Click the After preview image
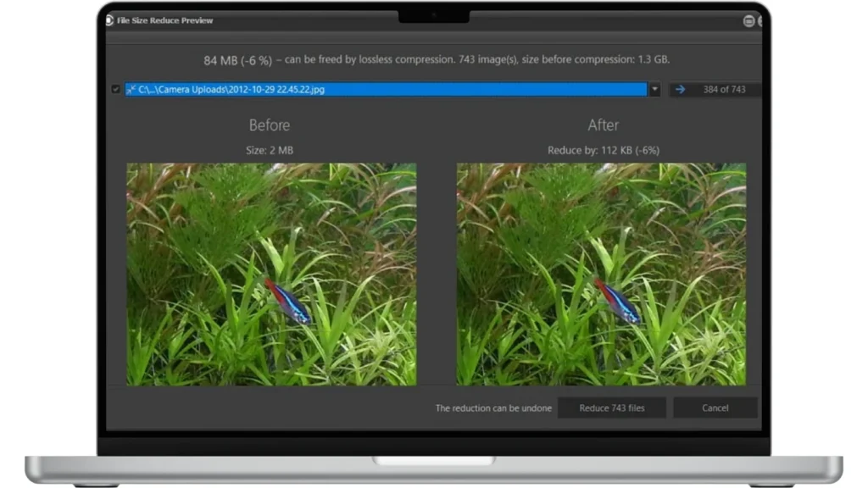 tap(601, 274)
